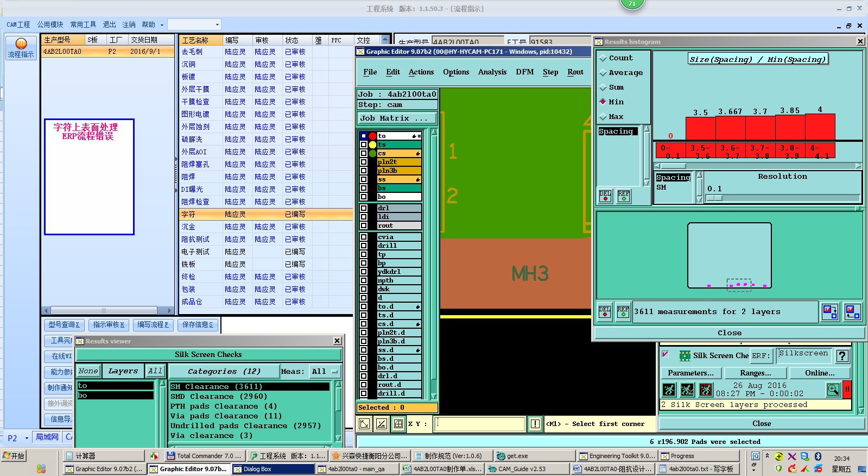Open CAM工程 menu in main window
Screen dimensions: 868x476
click(x=18, y=24)
